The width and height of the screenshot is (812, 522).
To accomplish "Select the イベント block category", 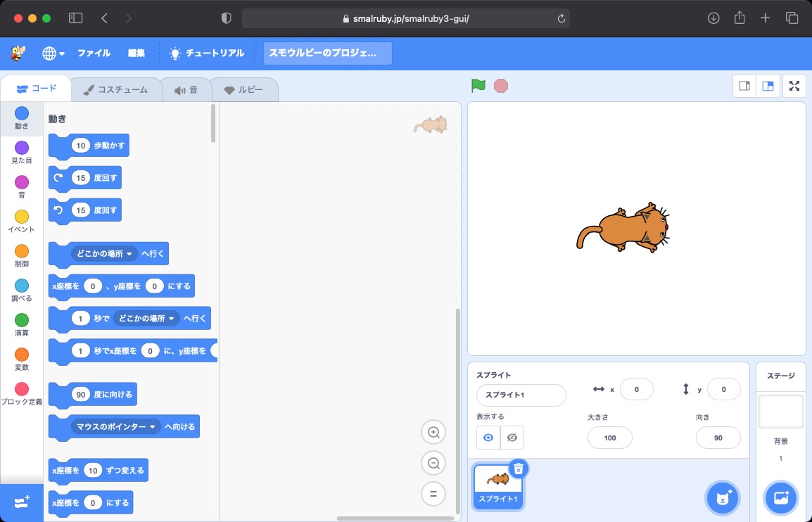I will point(22,222).
